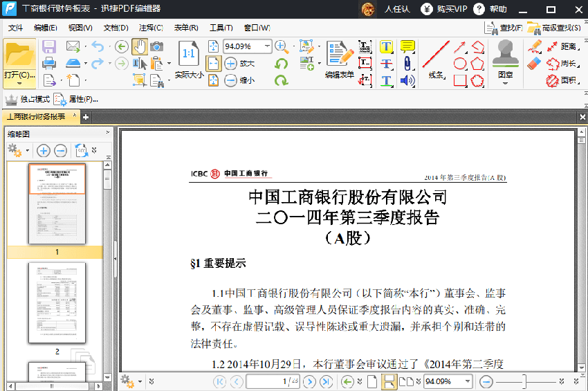Click the Send by email envelope icon
Image resolution: width=588 pixels, height=391 pixels.
[x=73, y=46]
